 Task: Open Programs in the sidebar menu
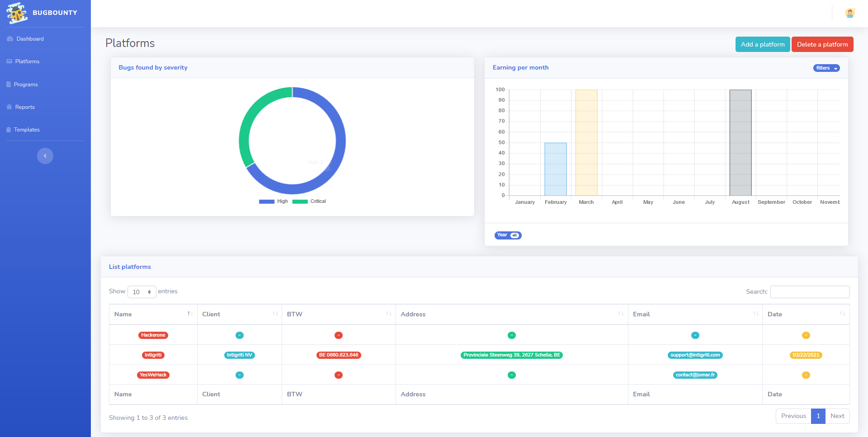coord(26,85)
